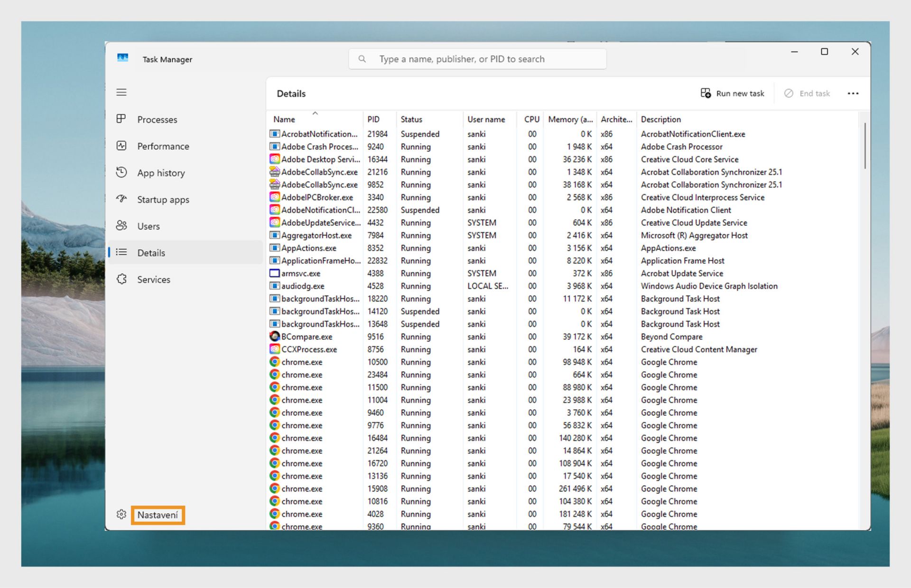This screenshot has height=588, width=911.
Task: Click the App history clock icon
Action: point(121,172)
